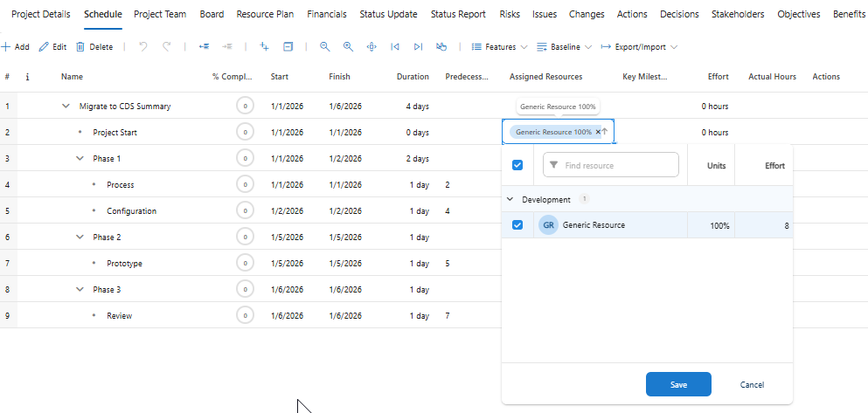The width and height of the screenshot is (868, 413).
Task: Click the Edit pencil button
Action: tap(52, 47)
